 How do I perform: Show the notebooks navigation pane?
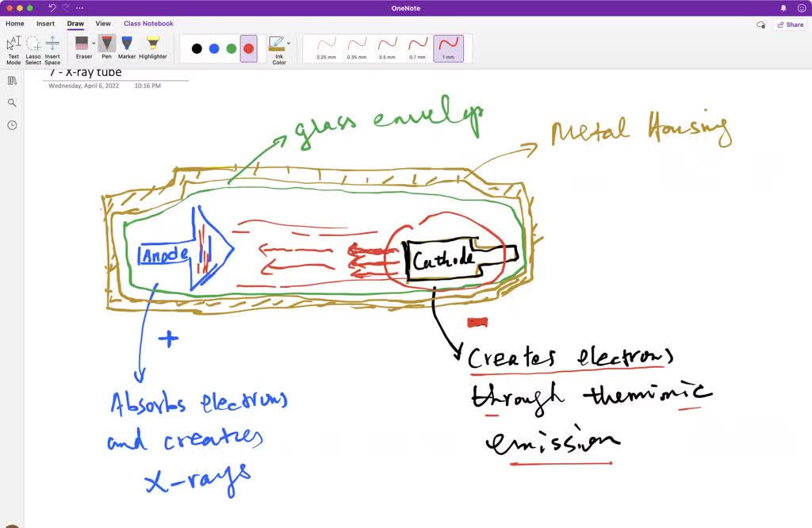click(x=12, y=80)
